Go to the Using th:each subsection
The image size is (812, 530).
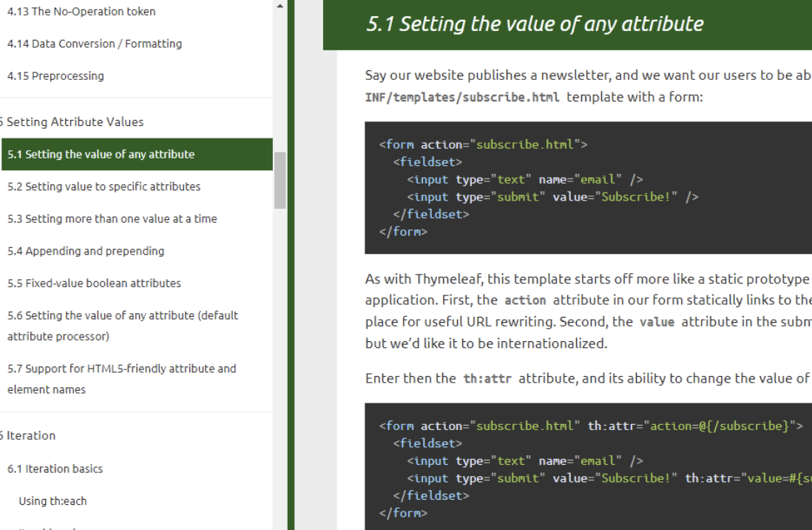(53, 501)
